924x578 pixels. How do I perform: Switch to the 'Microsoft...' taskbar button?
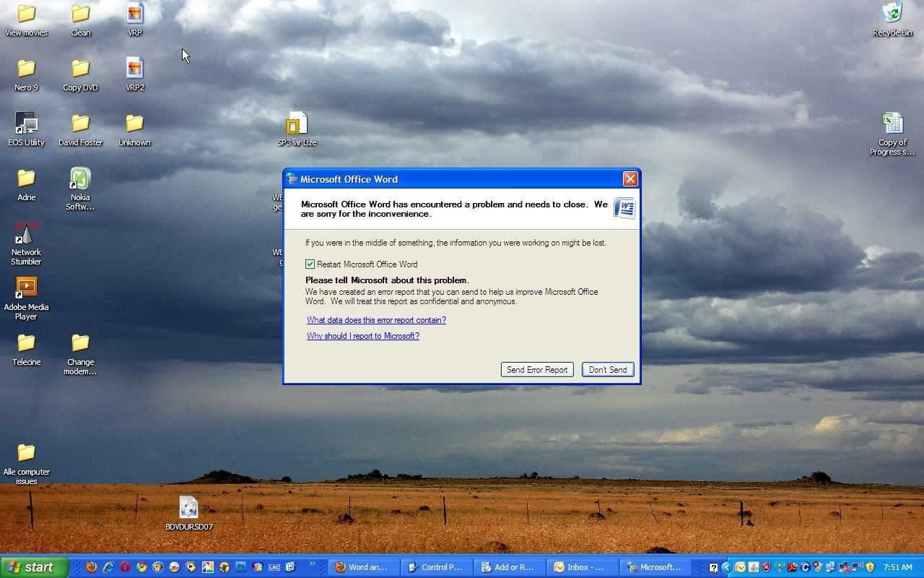pos(655,567)
